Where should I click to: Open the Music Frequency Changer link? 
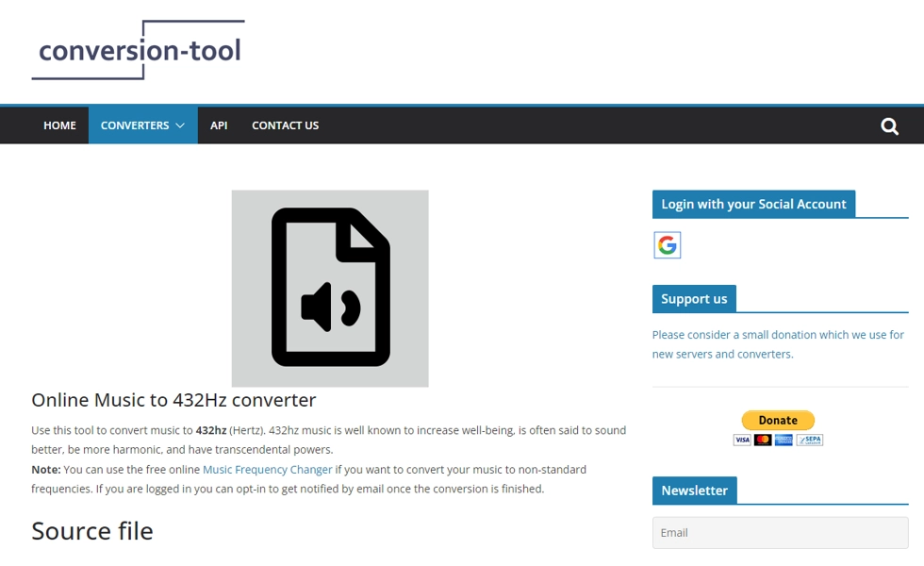coord(268,469)
